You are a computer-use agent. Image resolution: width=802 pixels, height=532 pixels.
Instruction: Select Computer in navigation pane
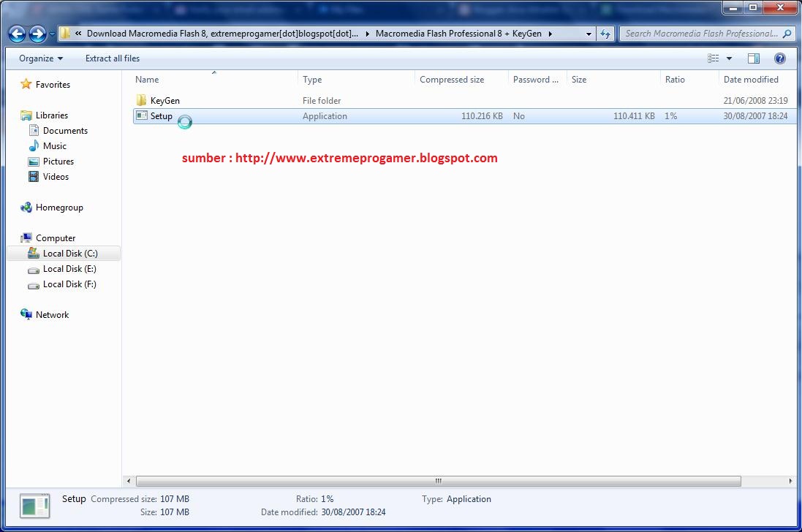(56, 238)
